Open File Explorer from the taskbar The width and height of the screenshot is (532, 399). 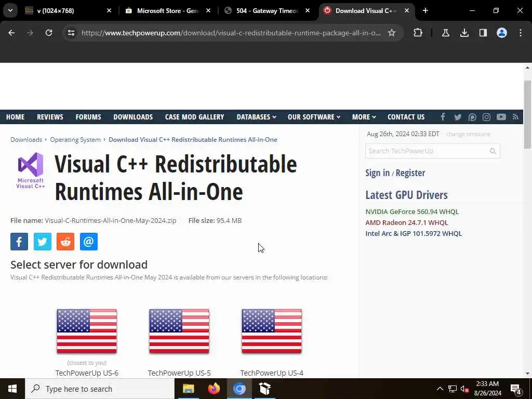(x=188, y=389)
